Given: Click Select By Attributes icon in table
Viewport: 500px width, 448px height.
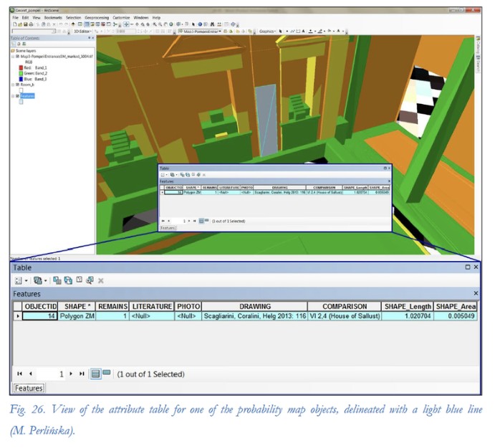Looking at the screenshot, I should pos(56,281).
